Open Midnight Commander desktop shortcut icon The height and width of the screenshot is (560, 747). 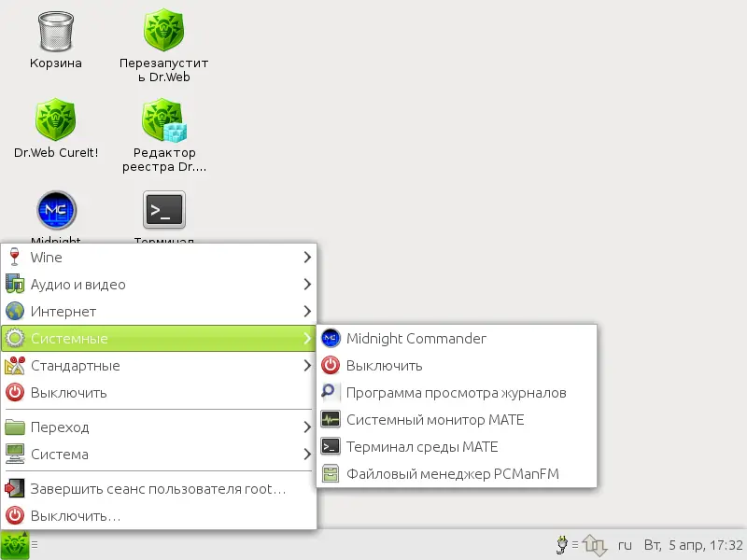(56, 210)
